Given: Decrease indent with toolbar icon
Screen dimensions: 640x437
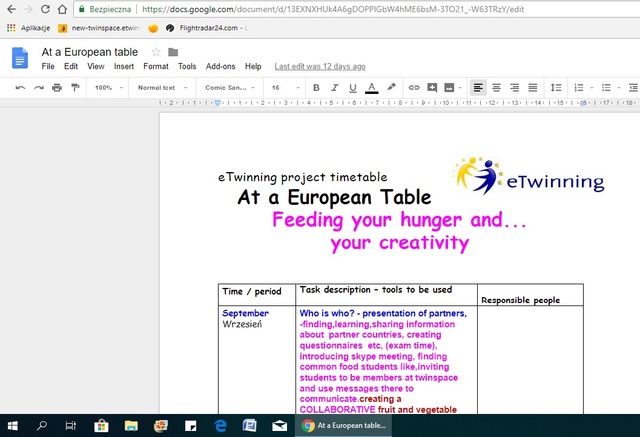Looking at the screenshot, I should [x=633, y=87].
